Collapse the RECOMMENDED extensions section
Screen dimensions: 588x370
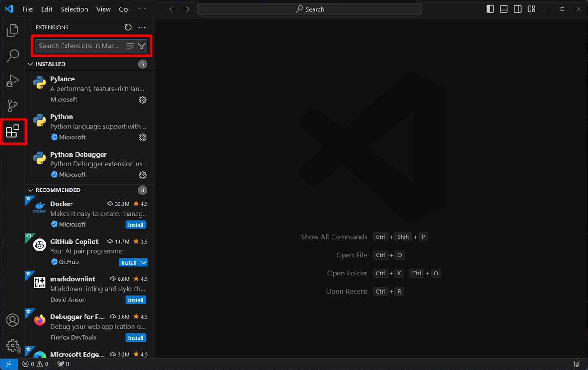coord(31,190)
